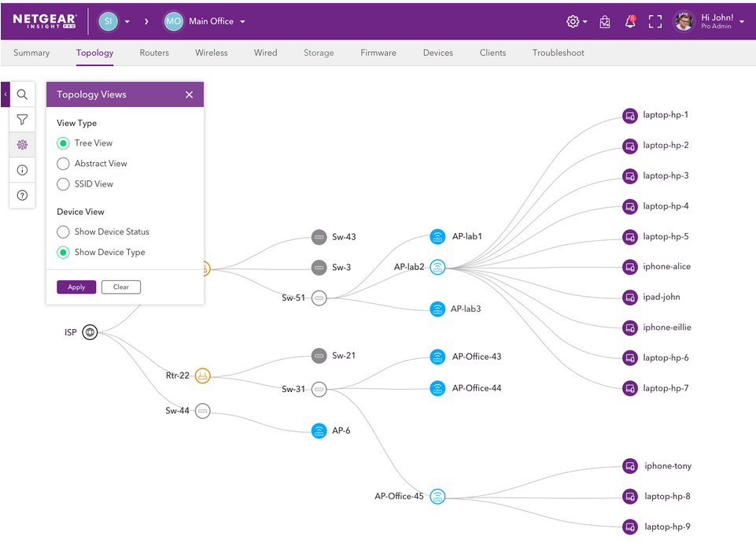
Task: Enable Show Device Status option
Action: click(64, 232)
